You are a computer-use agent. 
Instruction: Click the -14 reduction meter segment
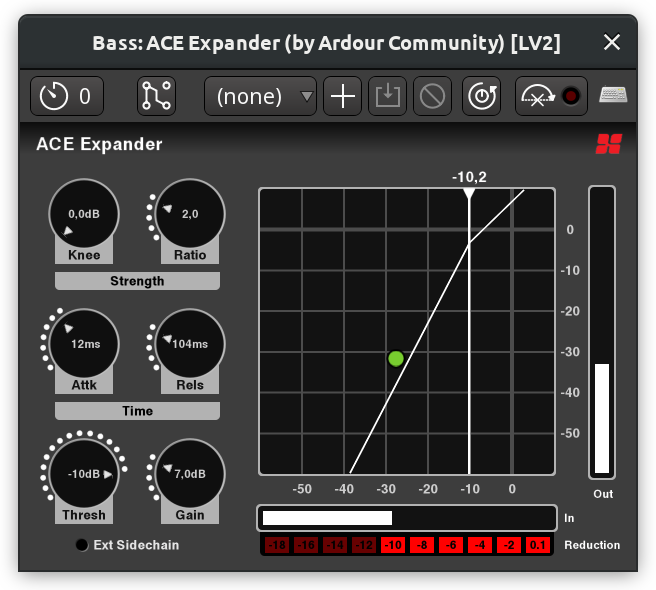[335, 545]
